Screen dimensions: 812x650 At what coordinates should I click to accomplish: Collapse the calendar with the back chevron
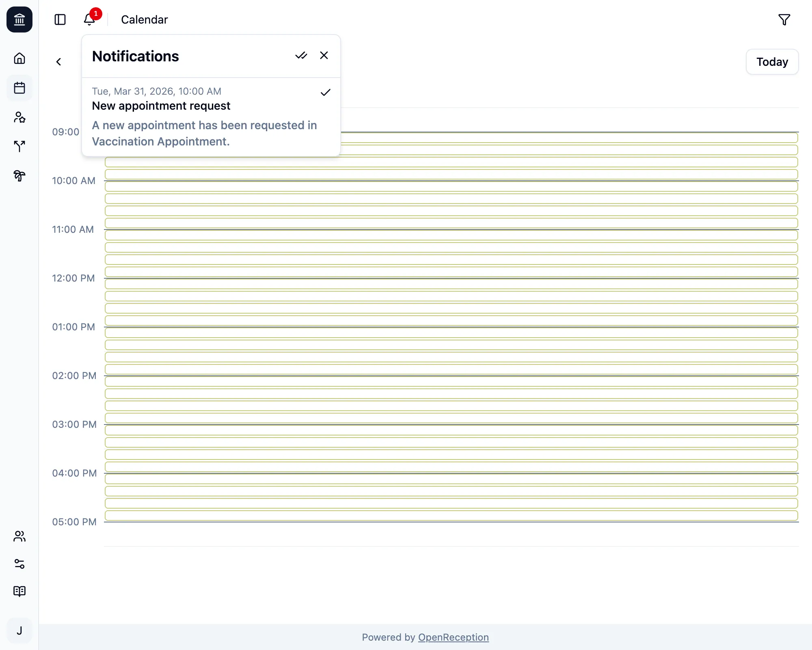tap(59, 62)
